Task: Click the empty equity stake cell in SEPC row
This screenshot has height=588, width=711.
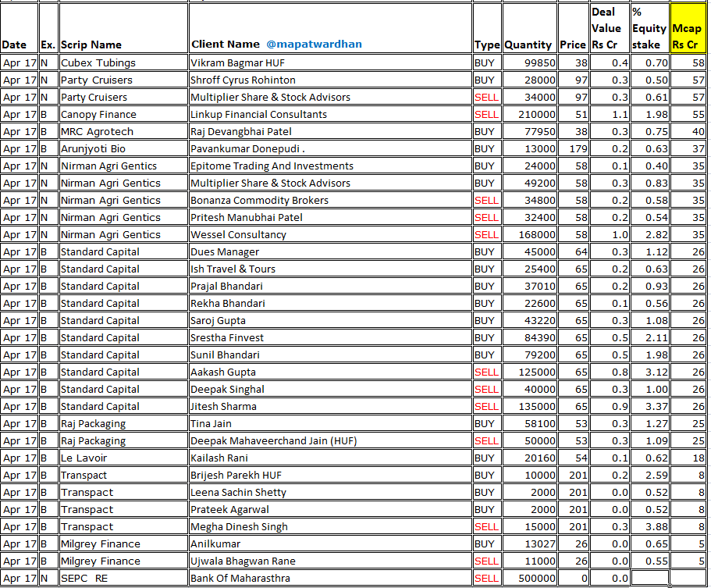Action: click(649, 579)
